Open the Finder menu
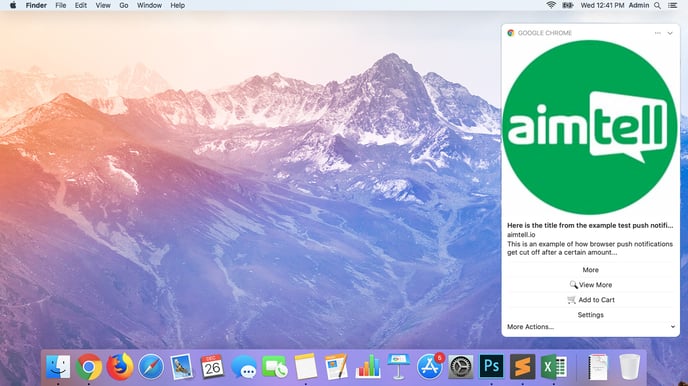Screen dimensions: 688x386 (36, 5)
